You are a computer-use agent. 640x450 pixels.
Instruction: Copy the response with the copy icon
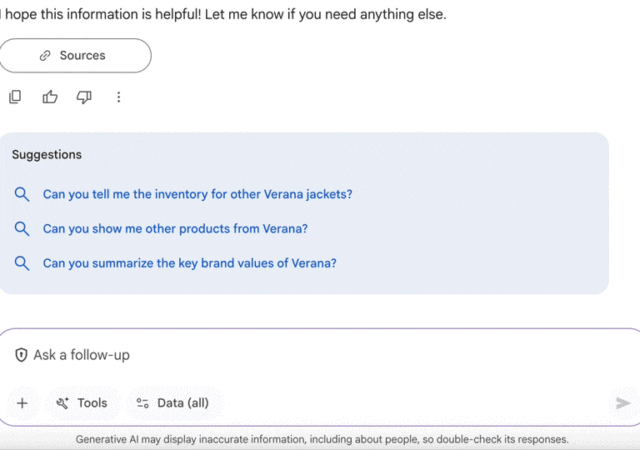[15, 97]
